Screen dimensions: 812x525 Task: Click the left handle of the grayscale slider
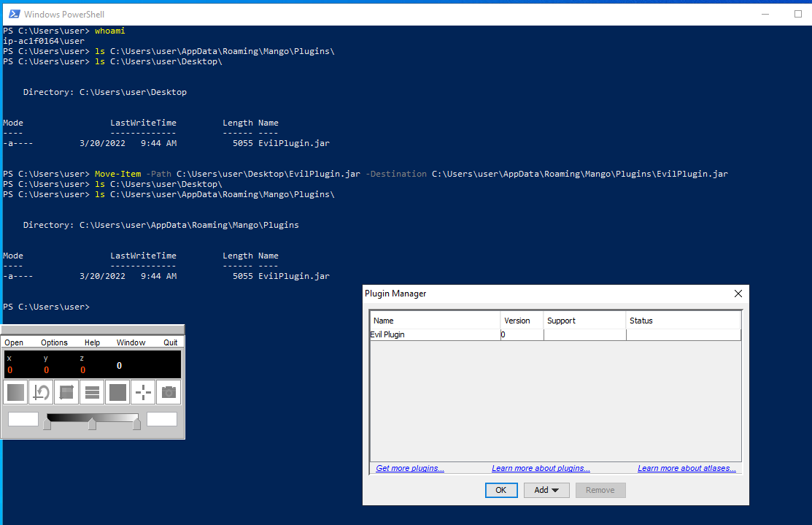click(47, 424)
